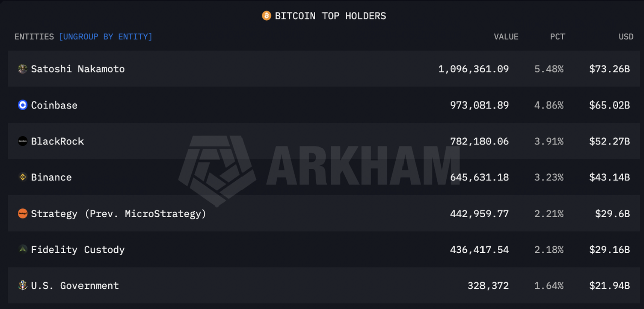This screenshot has height=309, width=644.
Task: Click the Coinbase logo icon
Action: tap(23, 105)
